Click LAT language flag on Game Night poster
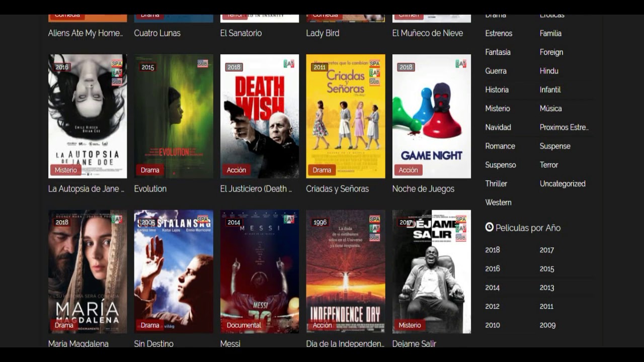 461,64
